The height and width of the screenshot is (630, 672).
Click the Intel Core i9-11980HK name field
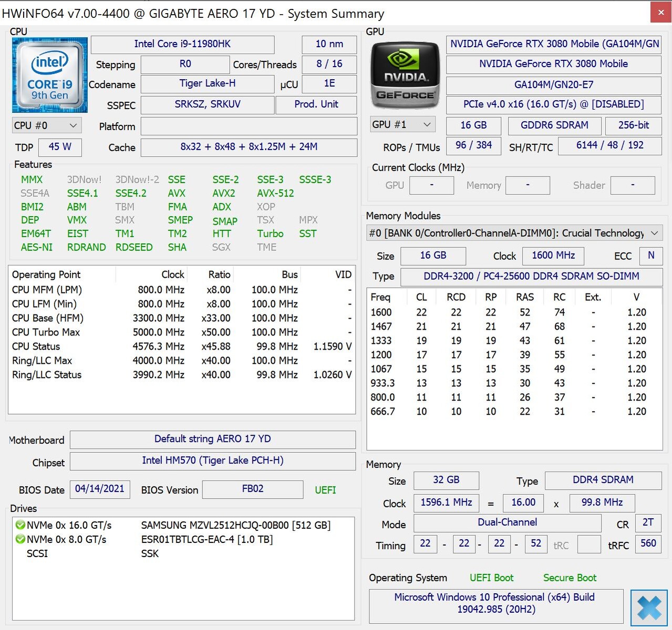(182, 44)
